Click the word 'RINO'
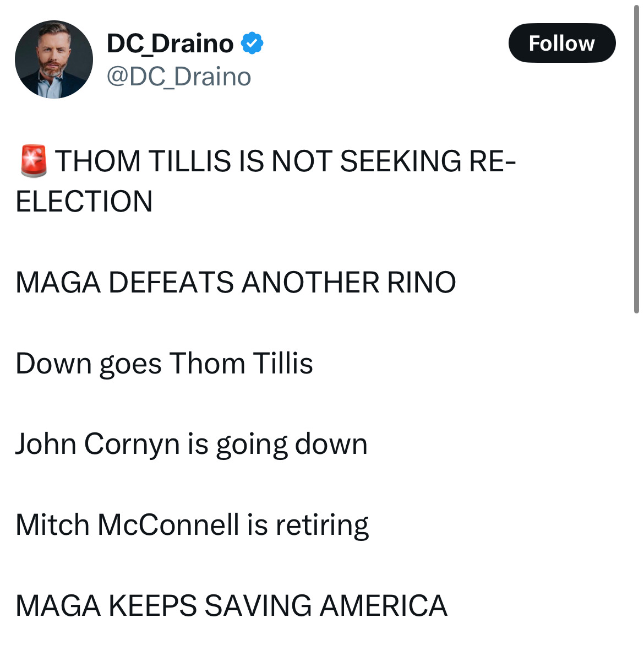Viewport: 644px width, 661px height. pos(422,282)
